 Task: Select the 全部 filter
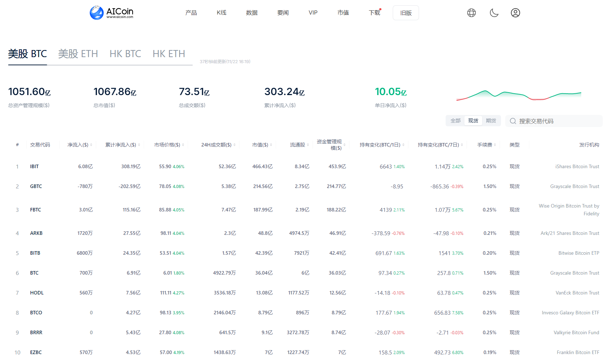pyautogui.click(x=456, y=121)
